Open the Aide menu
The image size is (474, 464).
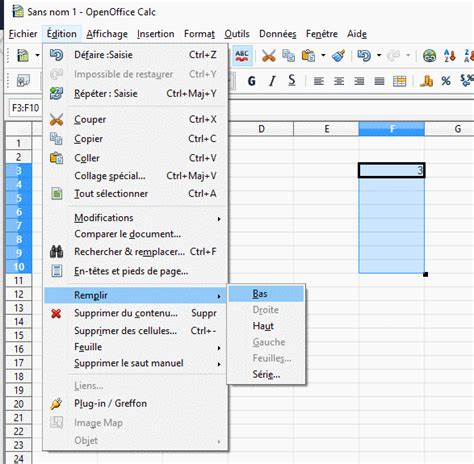357,34
